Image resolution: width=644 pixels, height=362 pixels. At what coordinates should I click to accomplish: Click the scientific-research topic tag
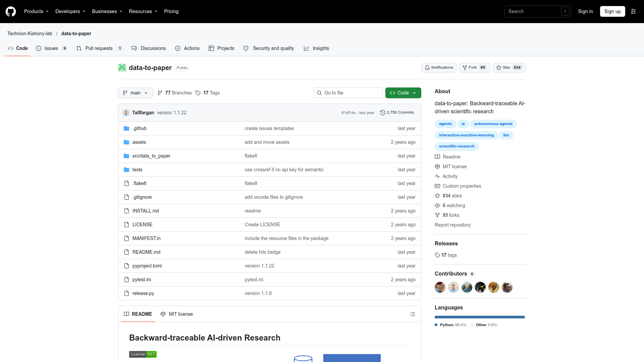pyautogui.click(x=457, y=146)
